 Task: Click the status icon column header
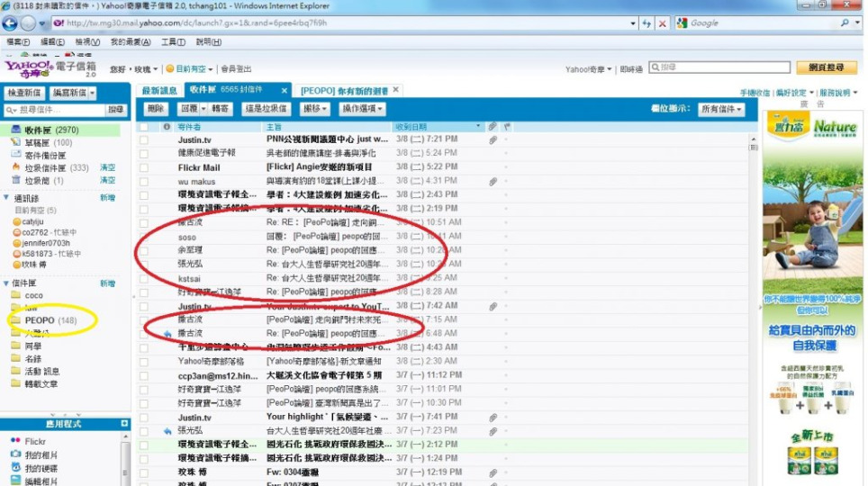(166, 127)
